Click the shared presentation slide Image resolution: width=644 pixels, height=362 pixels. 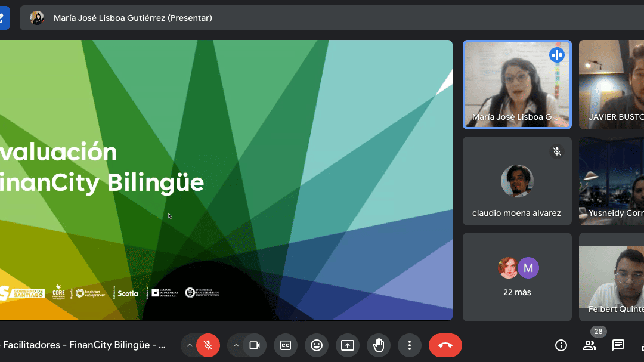[227, 180]
